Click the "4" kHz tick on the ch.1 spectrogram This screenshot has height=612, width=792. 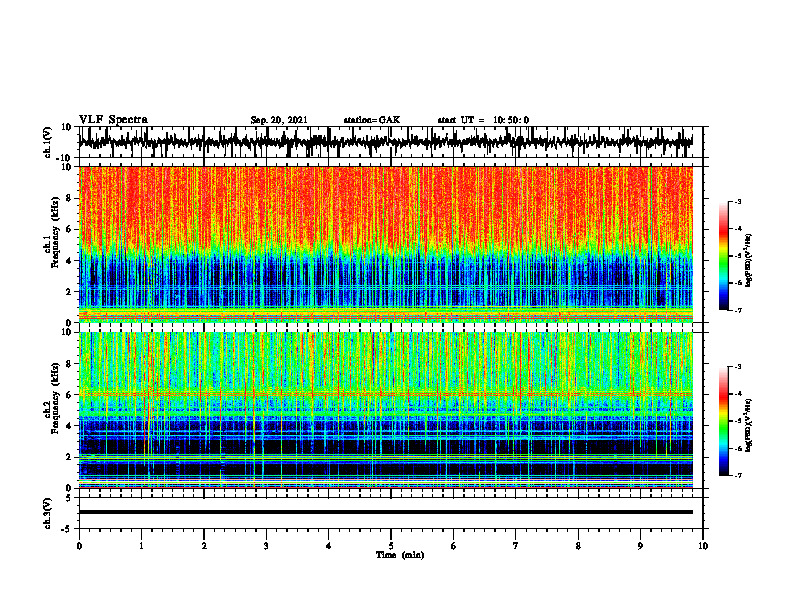[x=69, y=261]
